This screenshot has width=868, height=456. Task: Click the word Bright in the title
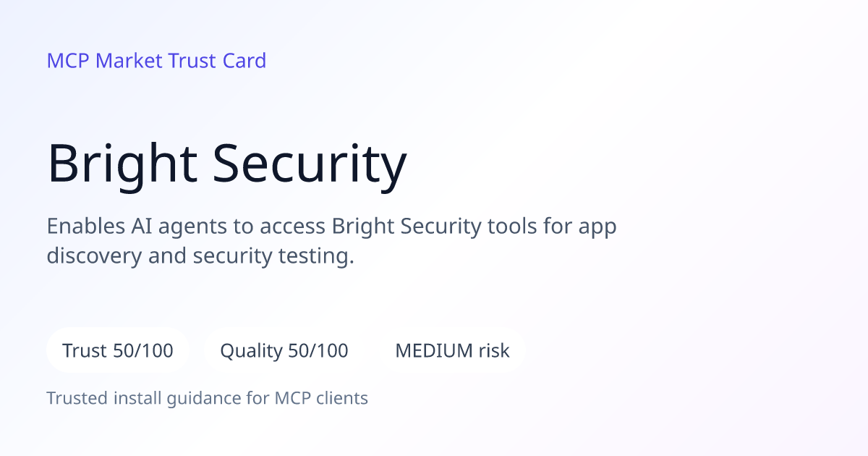point(122,164)
